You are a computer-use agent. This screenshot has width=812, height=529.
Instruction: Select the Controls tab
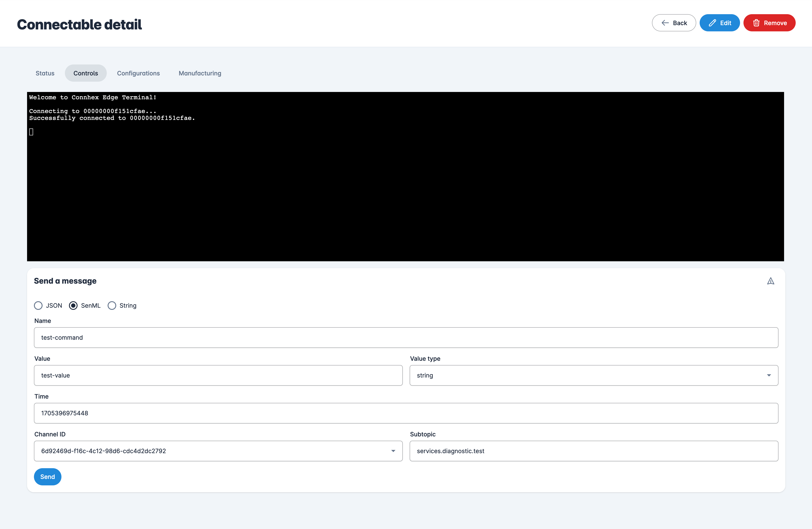tap(86, 73)
